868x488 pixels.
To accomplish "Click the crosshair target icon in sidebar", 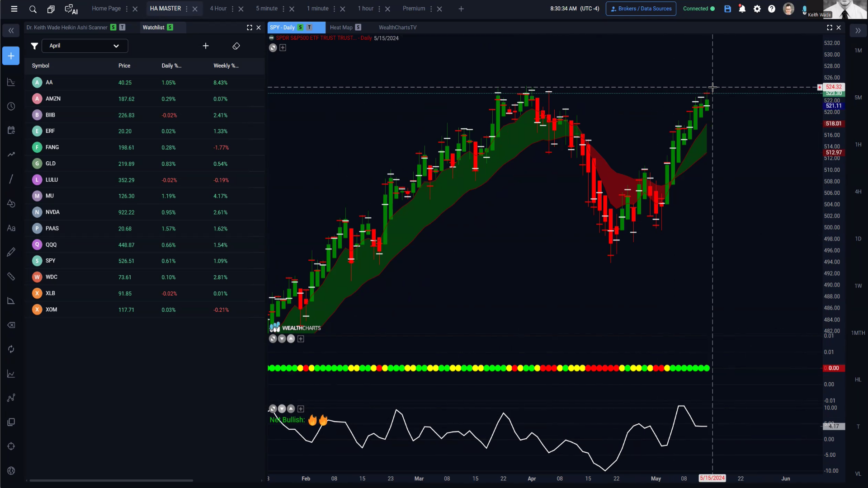I will coord(11,446).
